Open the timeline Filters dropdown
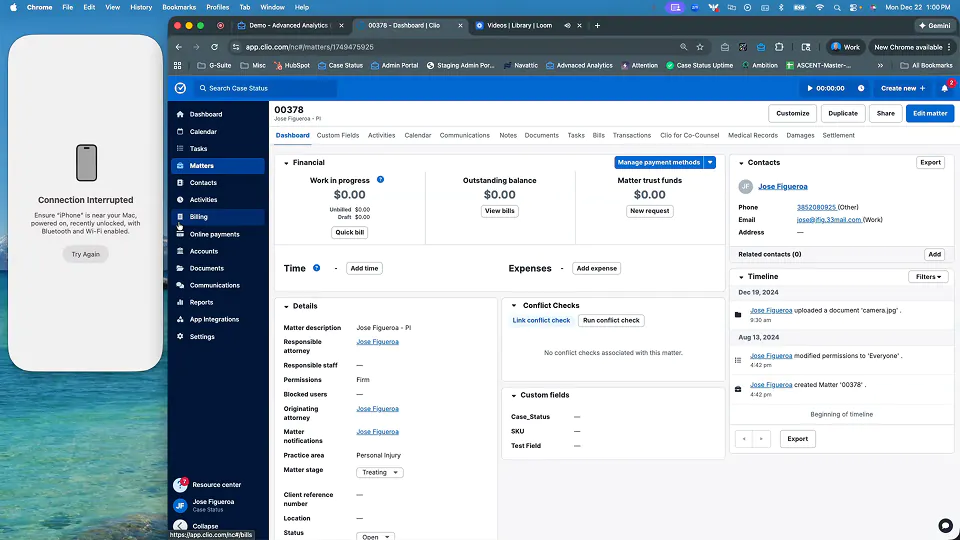 point(928,276)
